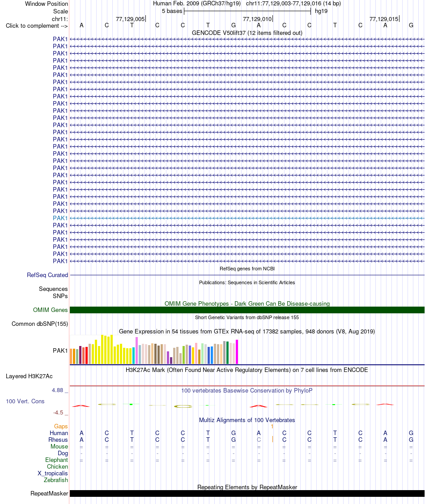Click the PAK1 label beside GTEx bar chart
Image resolution: width=425 pixels, height=504 pixels.
(60, 350)
